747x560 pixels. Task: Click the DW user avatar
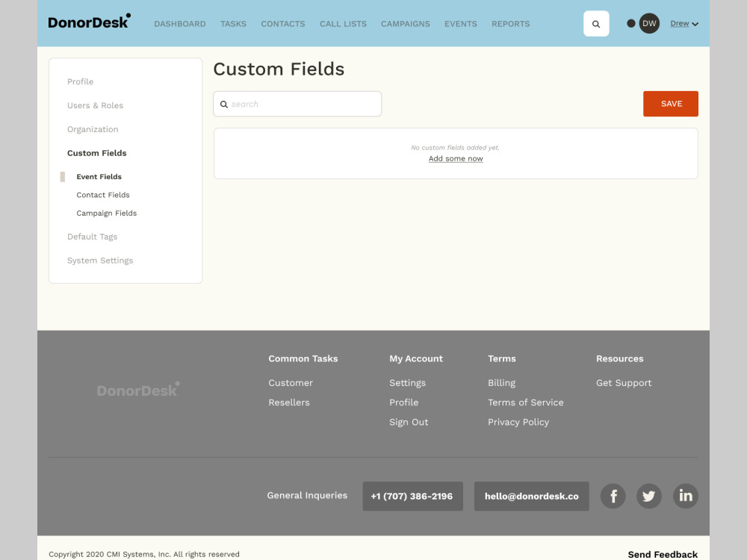point(649,23)
